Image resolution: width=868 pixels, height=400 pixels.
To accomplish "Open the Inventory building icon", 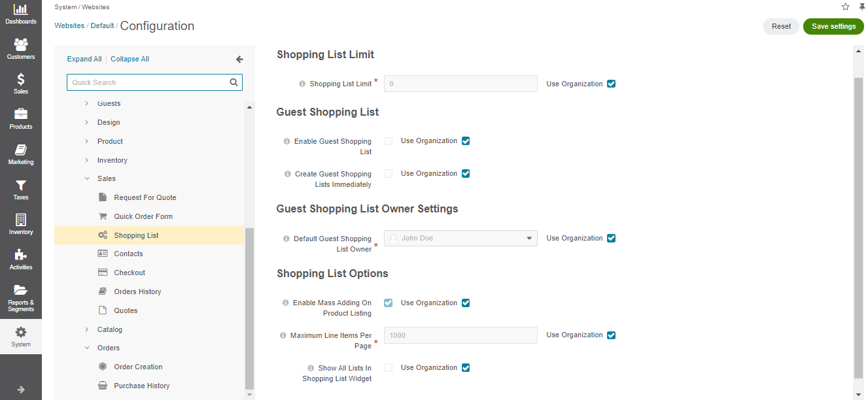I will (x=21, y=220).
